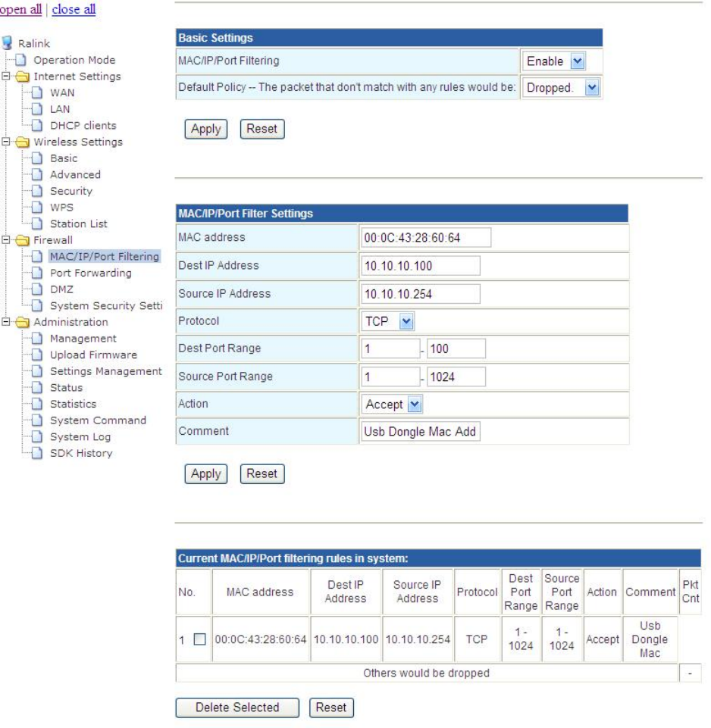Click the Delete Selected button
This screenshot has width=711, height=728.
[x=237, y=707]
